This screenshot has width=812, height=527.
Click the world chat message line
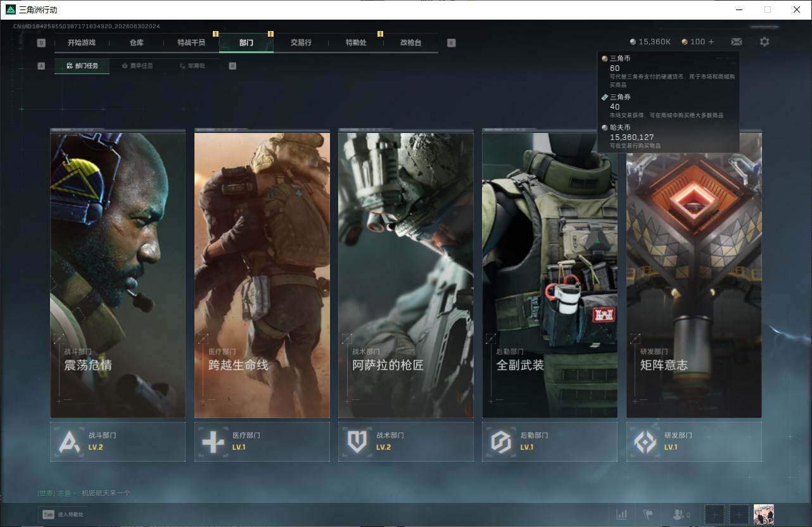tap(84, 493)
